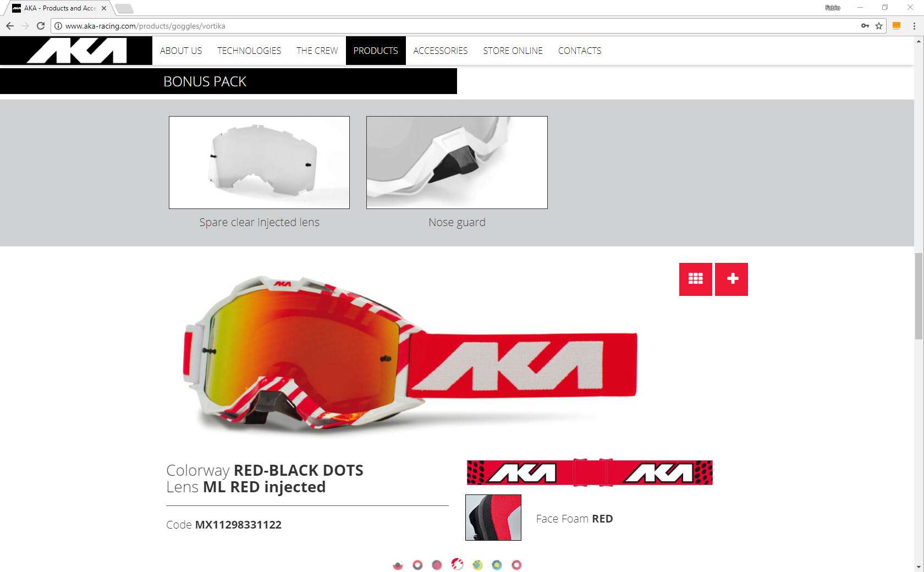The height and width of the screenshot is (572, 924).
Task: Select the last pink ring colorway dot
Action: 516,565
